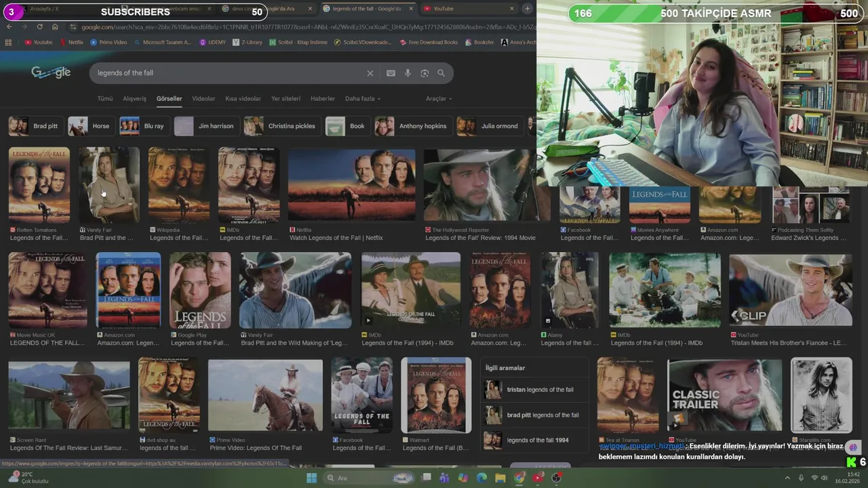Screen dimensions: 868x488
Task: Open the Prime Video horse rider thumbnail
Action: coord(265,395)
